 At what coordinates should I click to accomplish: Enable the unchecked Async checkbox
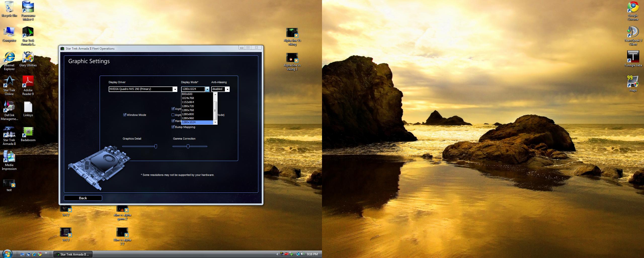[x=173, y=115]
